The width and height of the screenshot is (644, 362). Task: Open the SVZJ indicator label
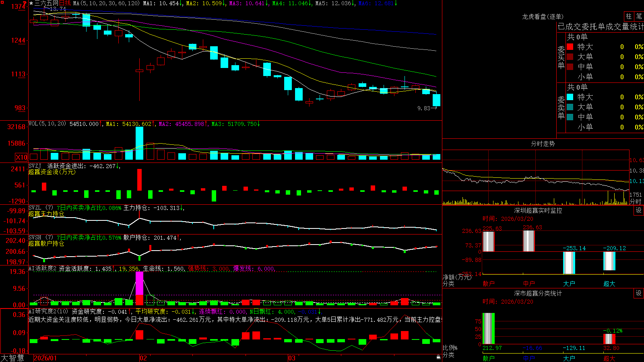click(x=35, y=166)
